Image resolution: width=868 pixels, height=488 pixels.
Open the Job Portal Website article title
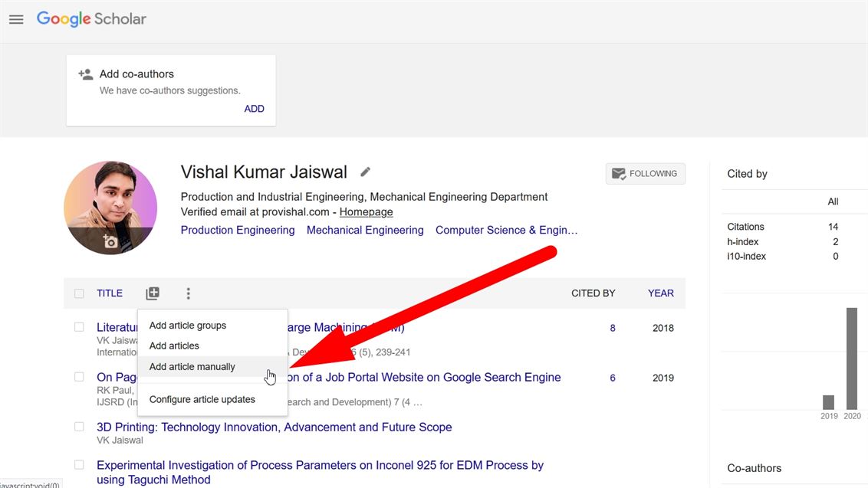click(424, 378)
